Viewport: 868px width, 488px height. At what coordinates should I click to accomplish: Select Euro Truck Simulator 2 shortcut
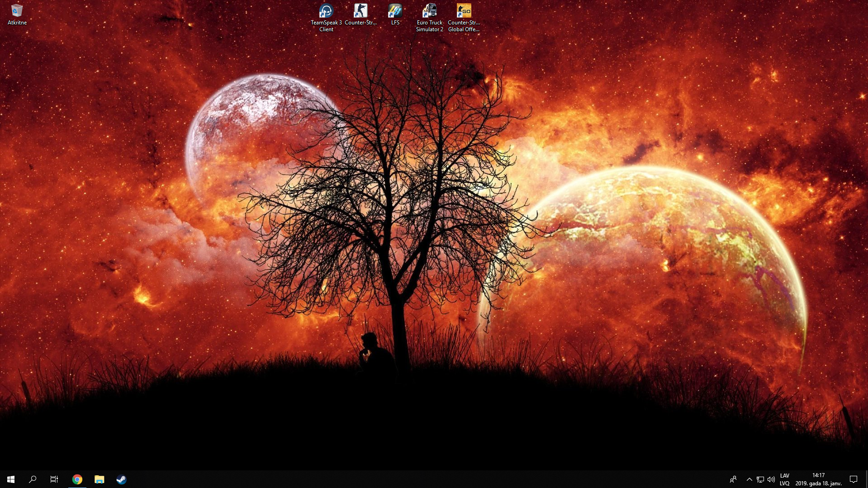click(429, 18)
